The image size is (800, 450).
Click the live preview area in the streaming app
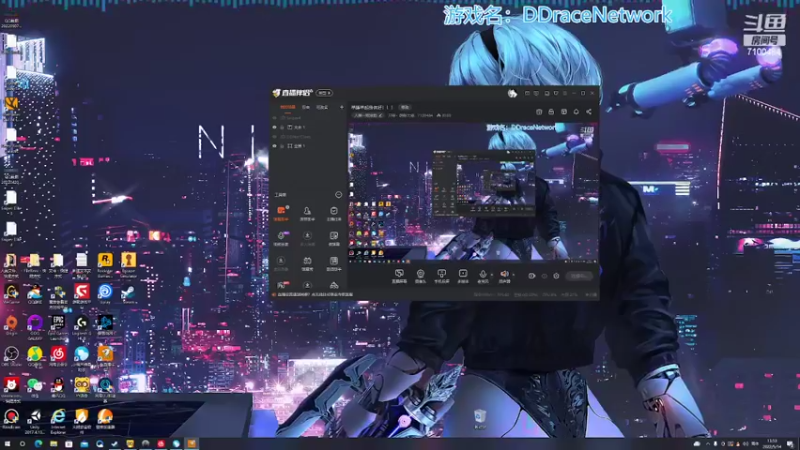[473, 193]
